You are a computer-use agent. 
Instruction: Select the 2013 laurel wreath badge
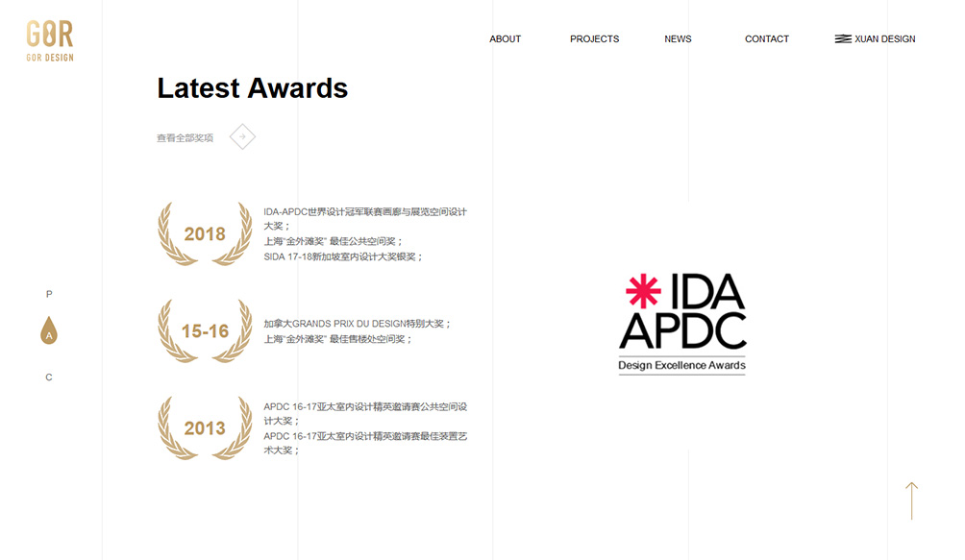(x=205, y=428)
